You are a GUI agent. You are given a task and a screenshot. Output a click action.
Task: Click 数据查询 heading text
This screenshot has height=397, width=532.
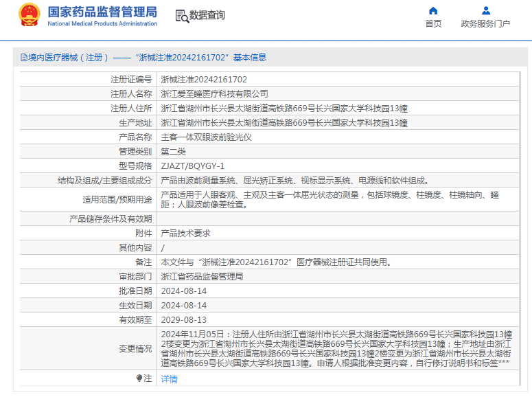coord(207,15)
